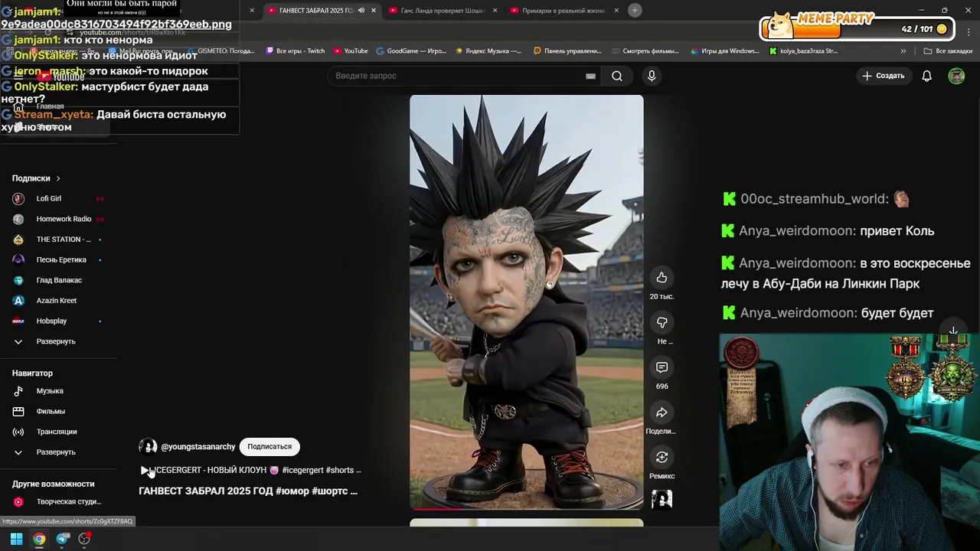Open the sound thumbnail below Remix
980x551 pixels.
[661, 499]
